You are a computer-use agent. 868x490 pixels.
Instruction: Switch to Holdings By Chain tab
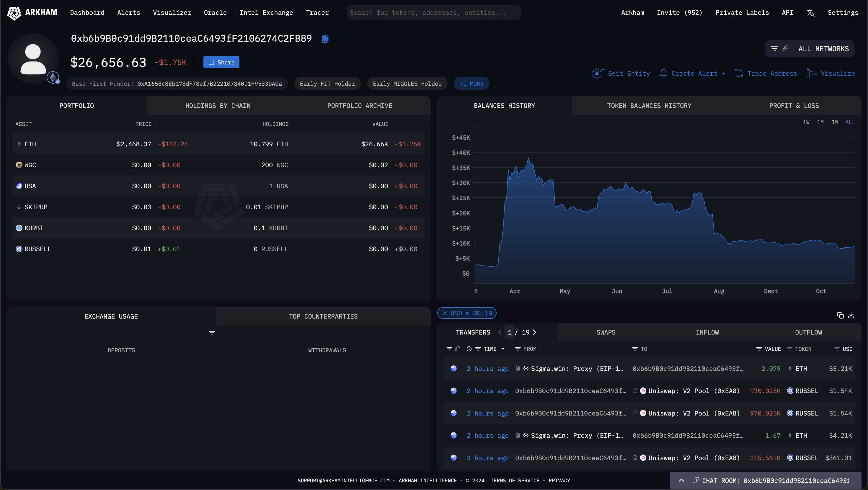click(218, 106)
